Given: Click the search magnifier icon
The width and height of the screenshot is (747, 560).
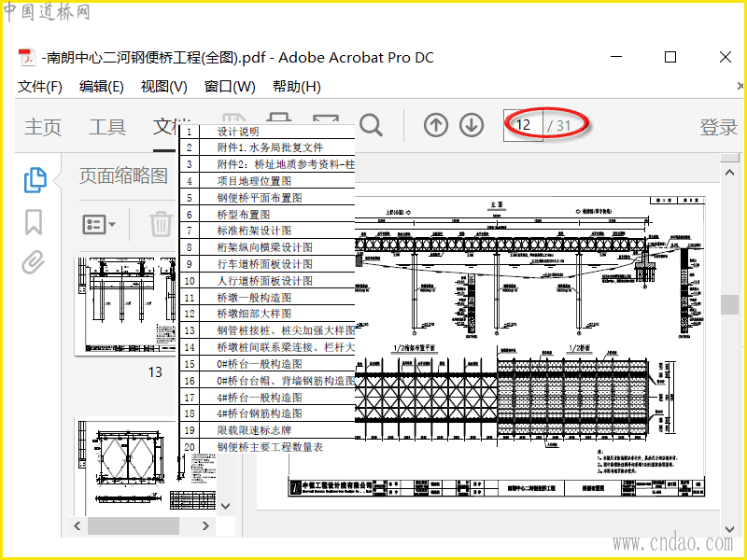Looking at the screenshot, I should tap(371, 126).
